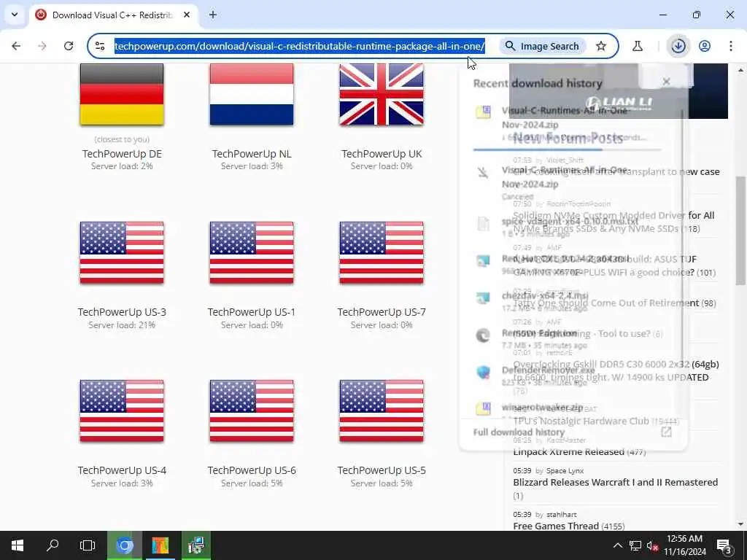The height and width of the screenshot is (560, 747).
Task: Bookmark this page with the star icon
Action: tap(601, 46)
